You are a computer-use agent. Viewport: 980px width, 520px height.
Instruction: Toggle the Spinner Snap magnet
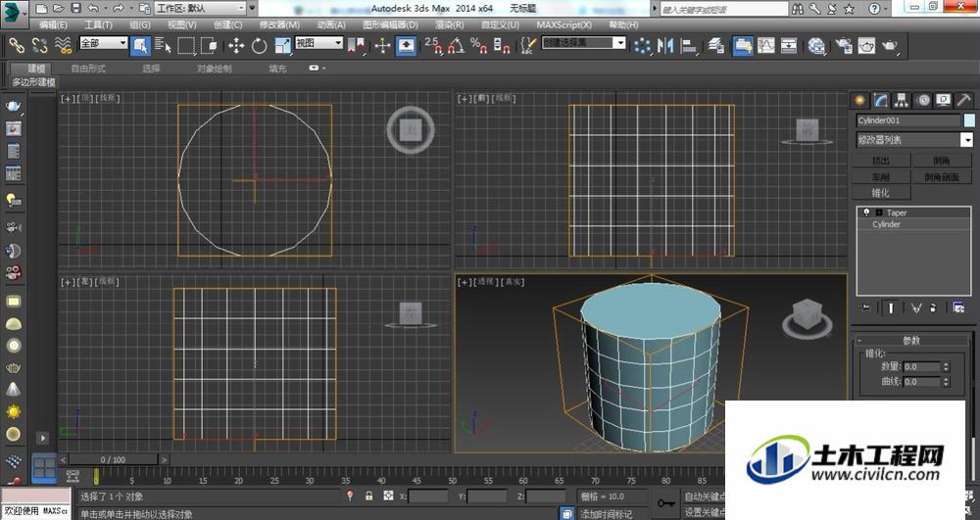pyautogui.click(x=502, y=46)
